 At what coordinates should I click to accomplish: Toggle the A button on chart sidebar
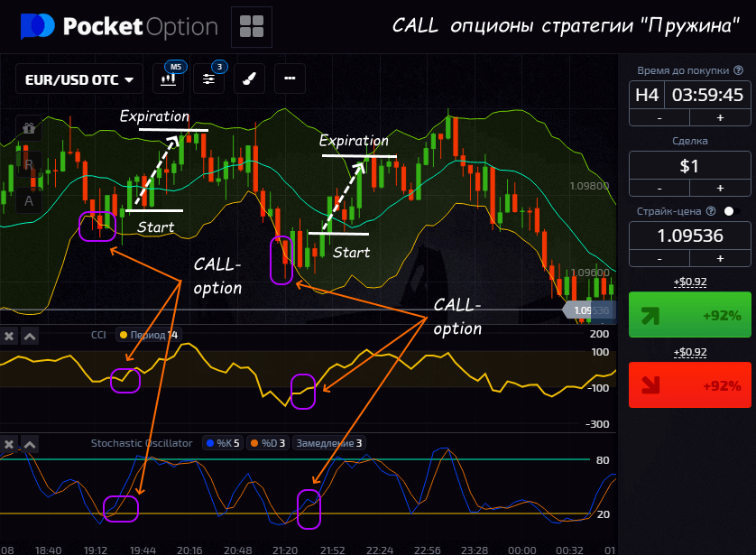coord(29,200)
